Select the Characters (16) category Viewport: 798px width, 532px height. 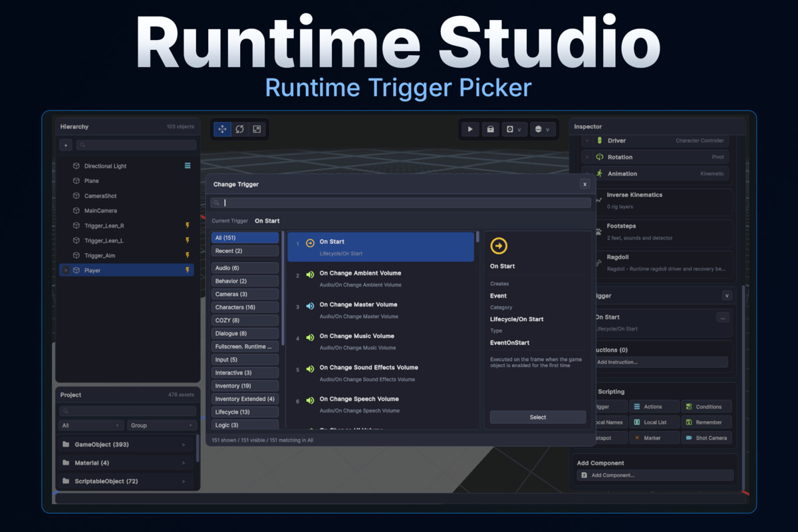pos(245,307)
